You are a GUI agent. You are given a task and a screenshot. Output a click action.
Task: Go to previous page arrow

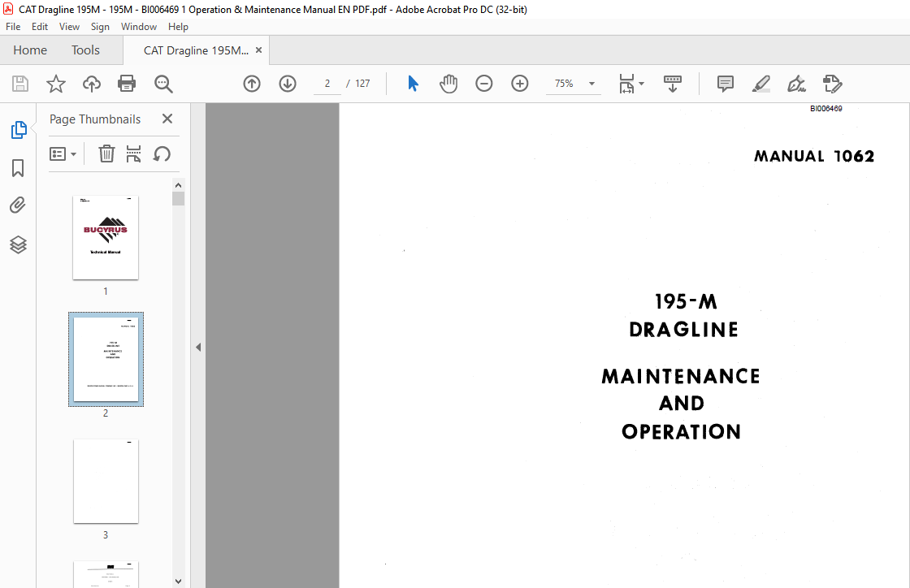(x=252, y=84)
